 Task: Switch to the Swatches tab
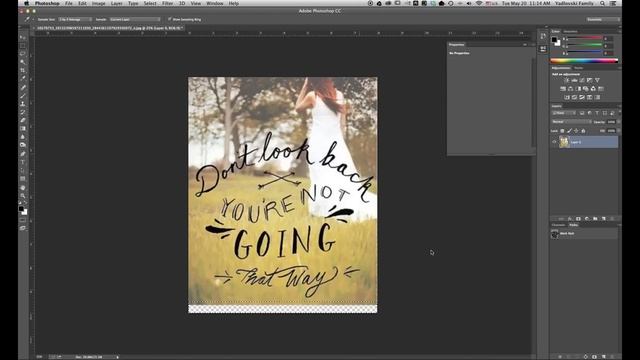tap(570, 31)
